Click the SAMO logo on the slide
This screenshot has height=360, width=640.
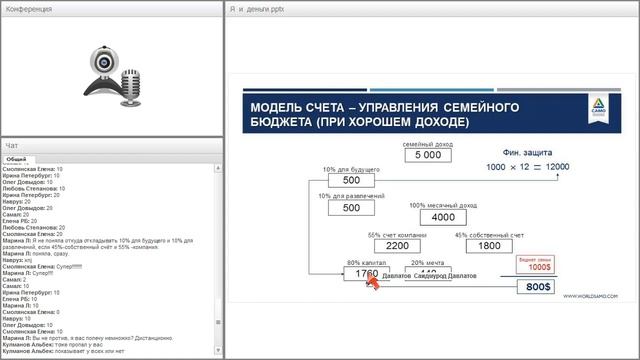pos(598,109)
